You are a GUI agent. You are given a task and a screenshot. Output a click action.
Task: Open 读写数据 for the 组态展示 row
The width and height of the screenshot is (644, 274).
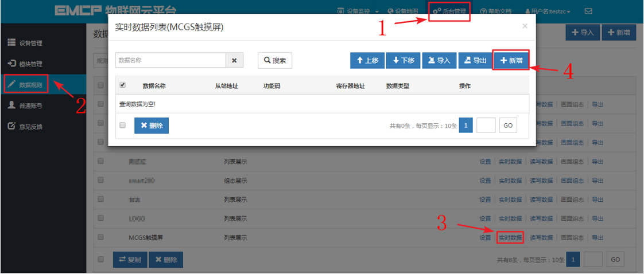(541, 181)
